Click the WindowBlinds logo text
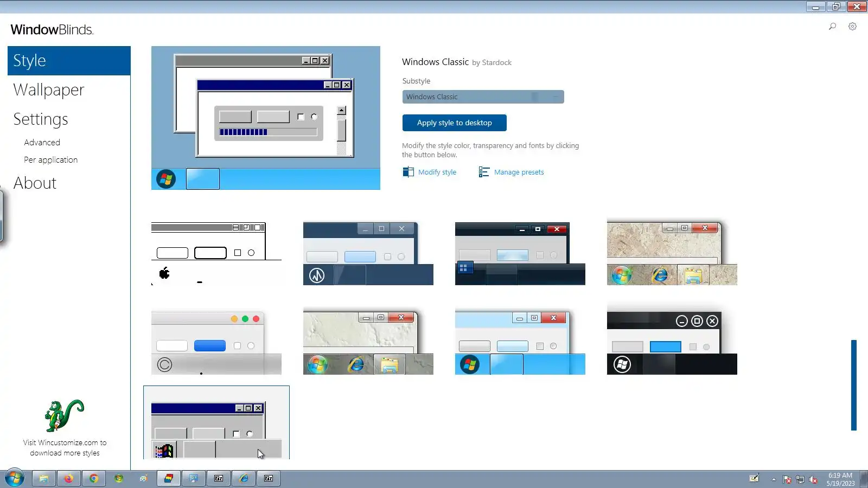This screenshot has height=488, width=868. [52, 30]
